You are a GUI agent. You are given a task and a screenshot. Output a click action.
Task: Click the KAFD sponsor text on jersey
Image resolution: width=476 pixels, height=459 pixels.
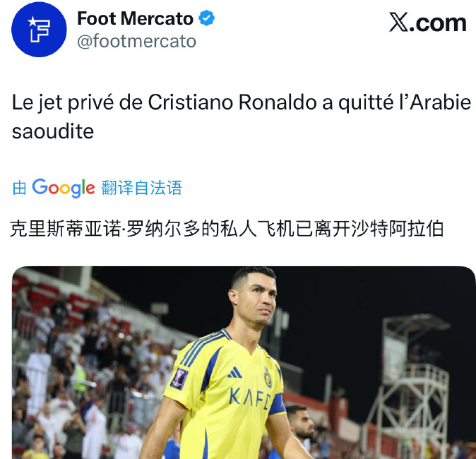(x=249, y=398)
